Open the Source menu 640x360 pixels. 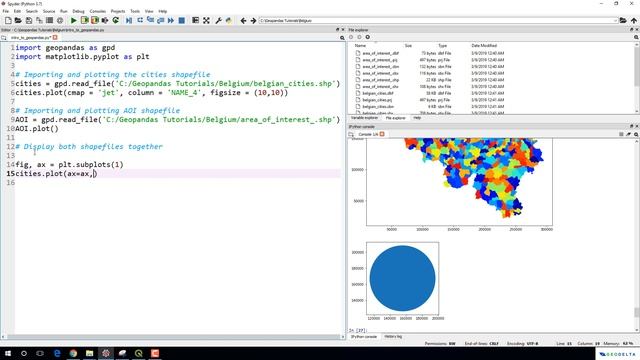click(x=49, y=11)
